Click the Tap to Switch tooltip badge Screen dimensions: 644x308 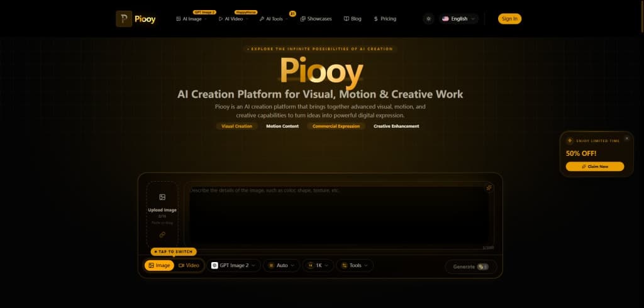tap(174, 251)
